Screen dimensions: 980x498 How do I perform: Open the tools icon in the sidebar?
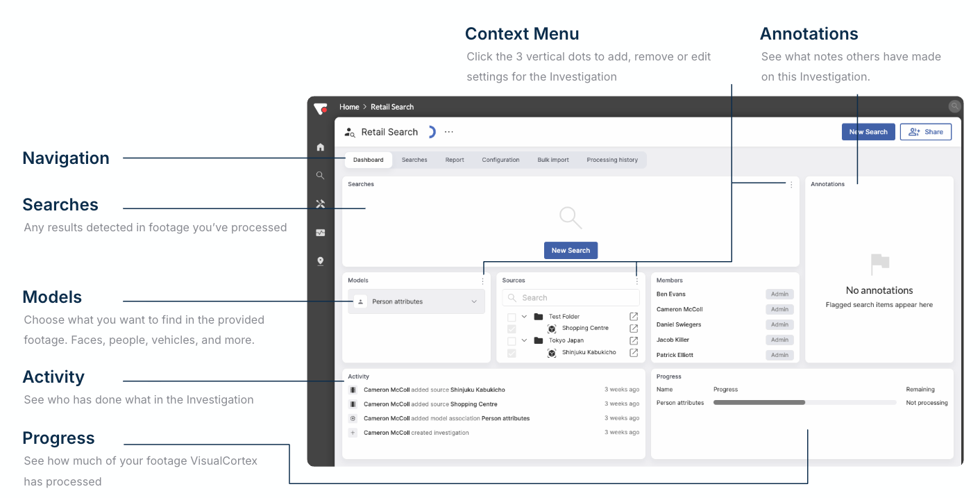320,204
